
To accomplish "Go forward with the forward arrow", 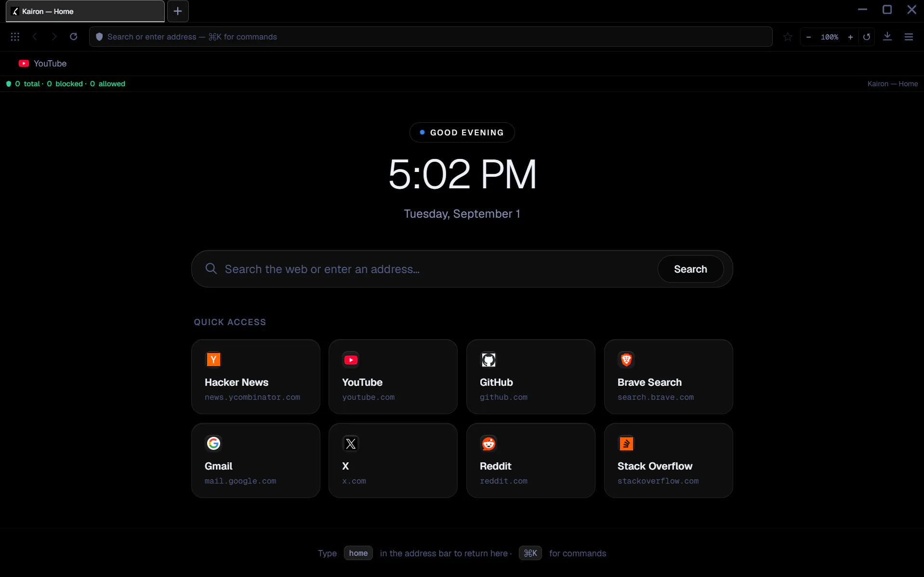I will pos(54,37).
